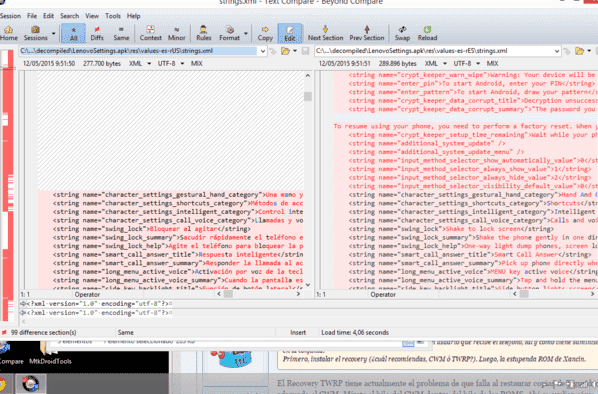This screenshot has width=598, height=394.
Task: Click the right pane open file folder icon
Action: click(x=579, y=51)
